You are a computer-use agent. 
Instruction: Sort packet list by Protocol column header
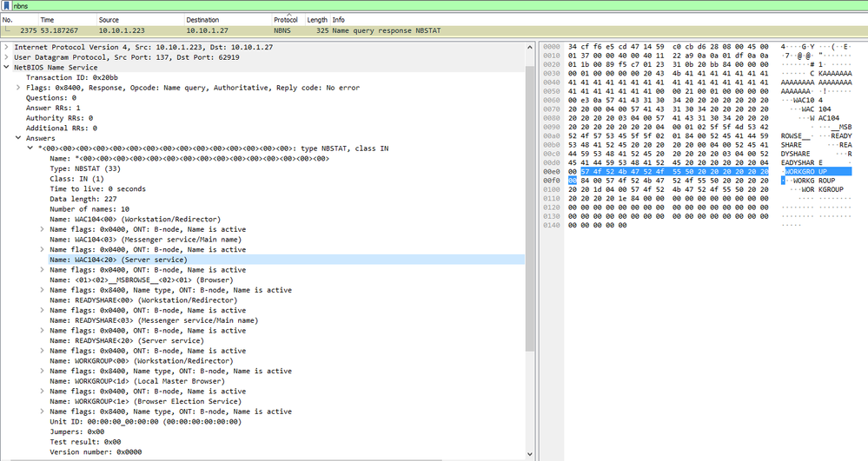(x=288, y=19)
